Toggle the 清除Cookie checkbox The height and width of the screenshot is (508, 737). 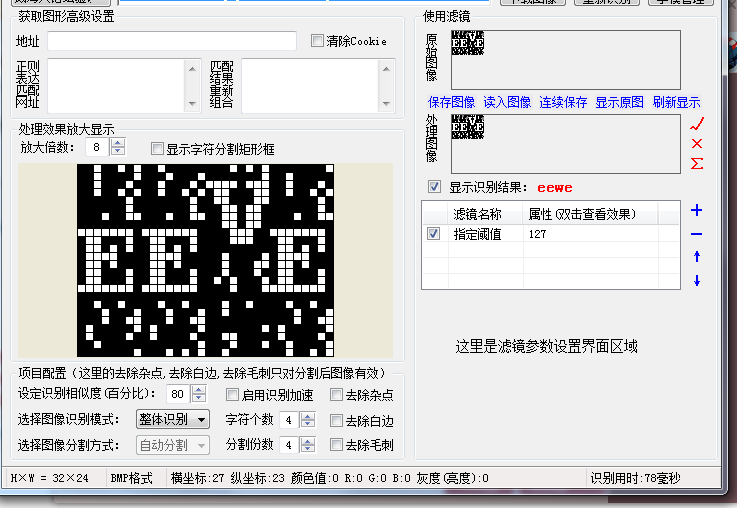pyautogui.click(x=317, y=41)
